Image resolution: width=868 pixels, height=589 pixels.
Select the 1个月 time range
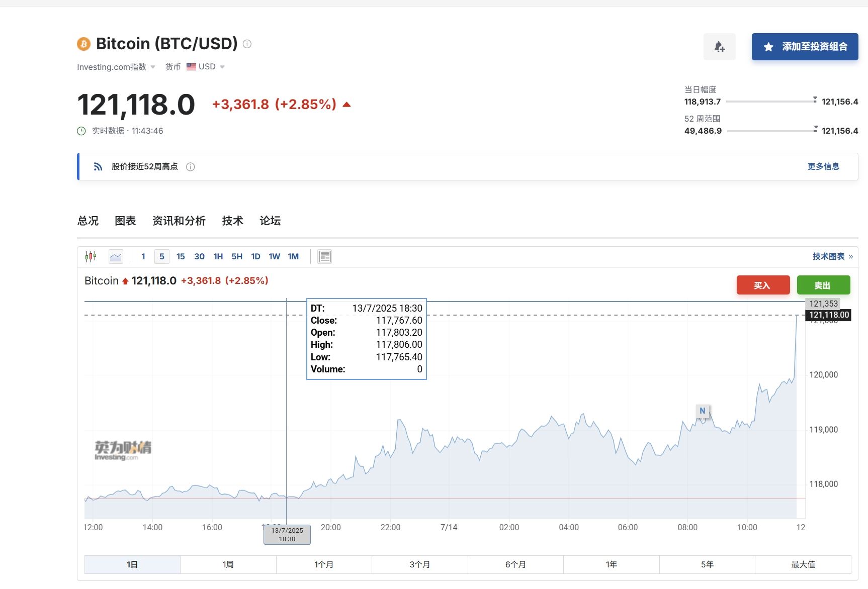pos(324,564)
